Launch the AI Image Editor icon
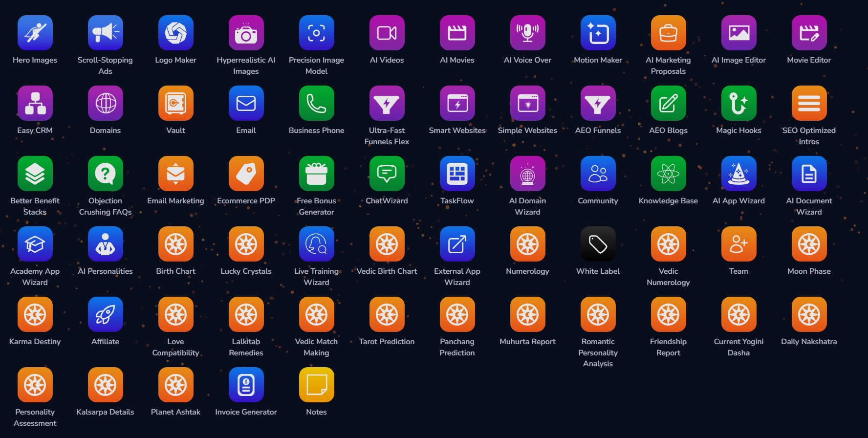 (739, 33)
